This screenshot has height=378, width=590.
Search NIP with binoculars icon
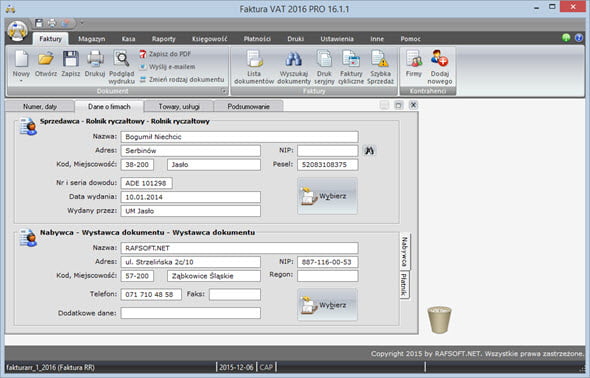point(370,150)
